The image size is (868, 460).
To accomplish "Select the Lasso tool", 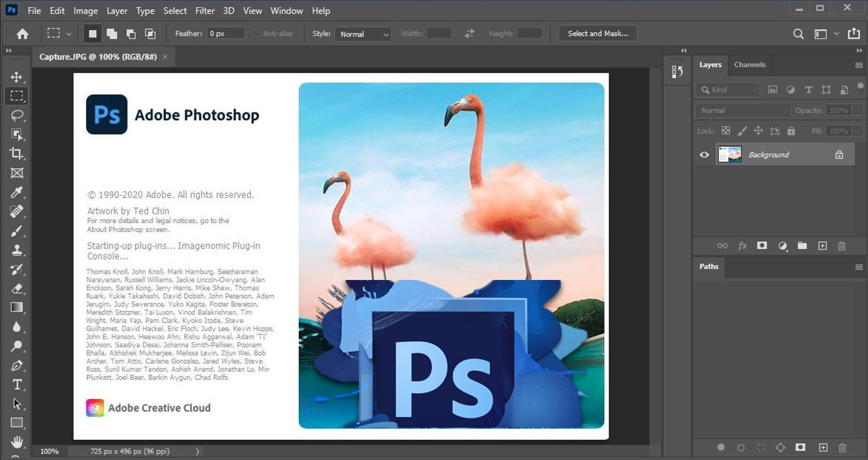I will pos(17,115).
